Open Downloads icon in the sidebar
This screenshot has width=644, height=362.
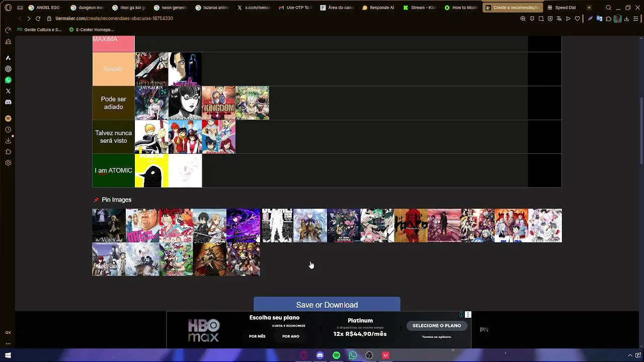point(8,141)
